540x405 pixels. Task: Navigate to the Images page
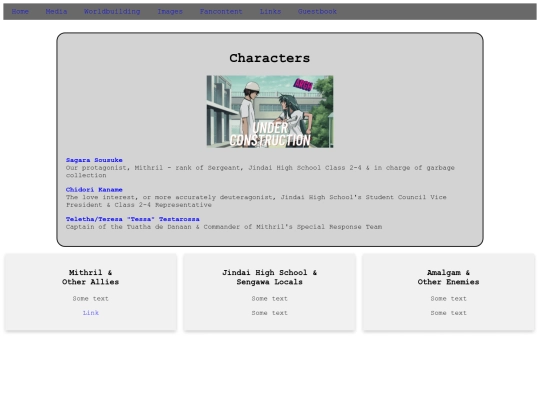(x=170, y=12)
